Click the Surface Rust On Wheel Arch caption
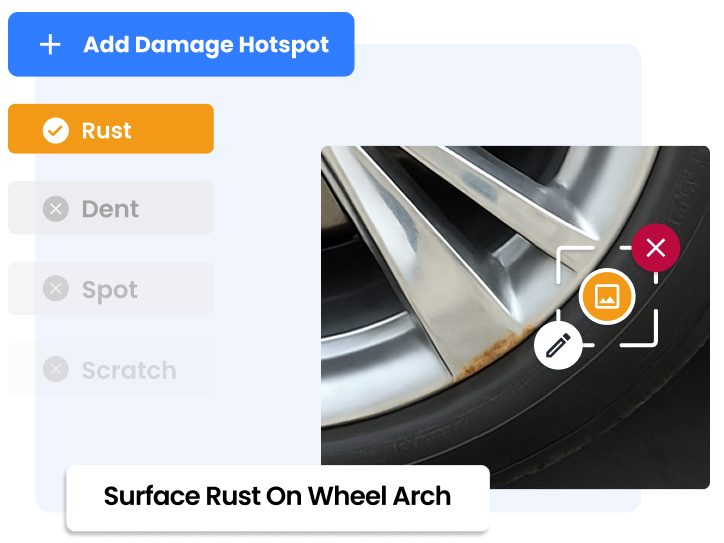Screen dimensions: 724x543 (278, 497)
